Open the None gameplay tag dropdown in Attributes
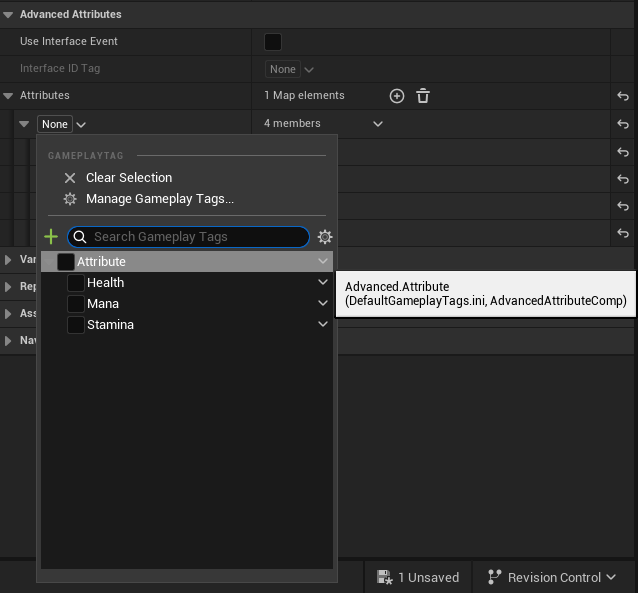Image resolution: width=638 pixels, height=593 pixels. click(x=62, y=124)
